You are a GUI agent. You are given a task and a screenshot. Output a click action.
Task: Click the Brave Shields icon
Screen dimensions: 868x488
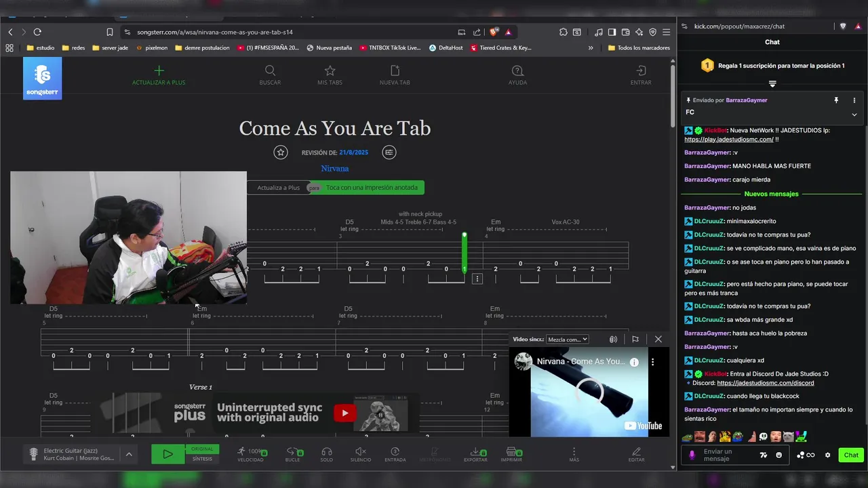[x=494, y=32]
